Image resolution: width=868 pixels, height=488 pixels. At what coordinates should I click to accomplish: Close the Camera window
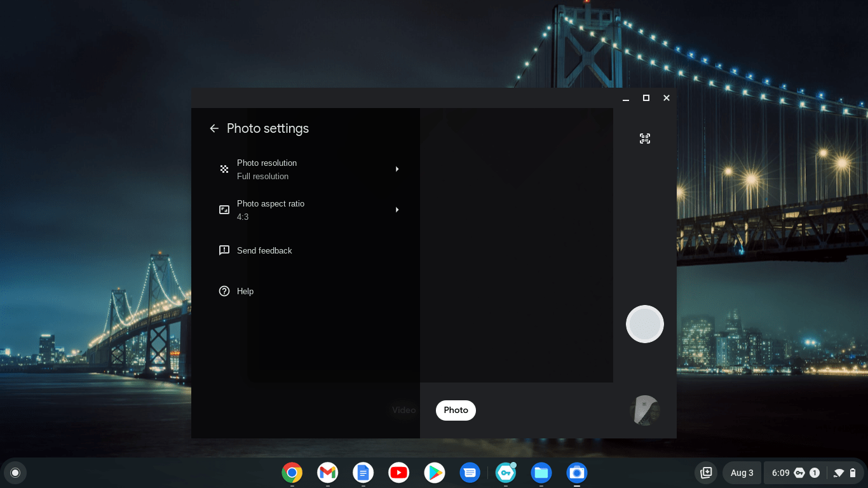click(667, 98)
